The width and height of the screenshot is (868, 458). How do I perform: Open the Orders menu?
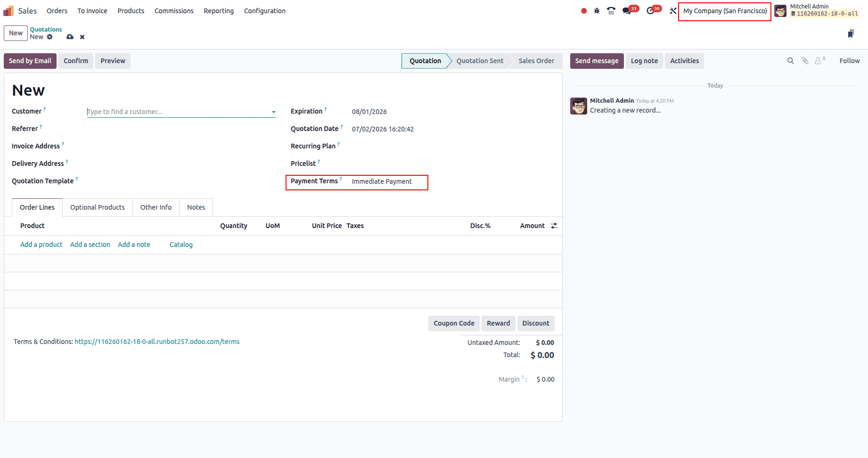[x=57, y=11]
